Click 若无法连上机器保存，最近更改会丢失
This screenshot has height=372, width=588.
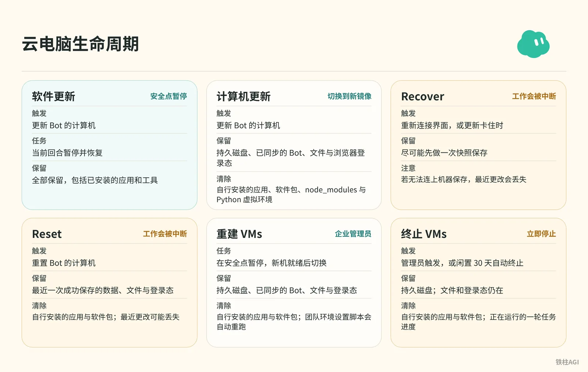tap(464, 180)
